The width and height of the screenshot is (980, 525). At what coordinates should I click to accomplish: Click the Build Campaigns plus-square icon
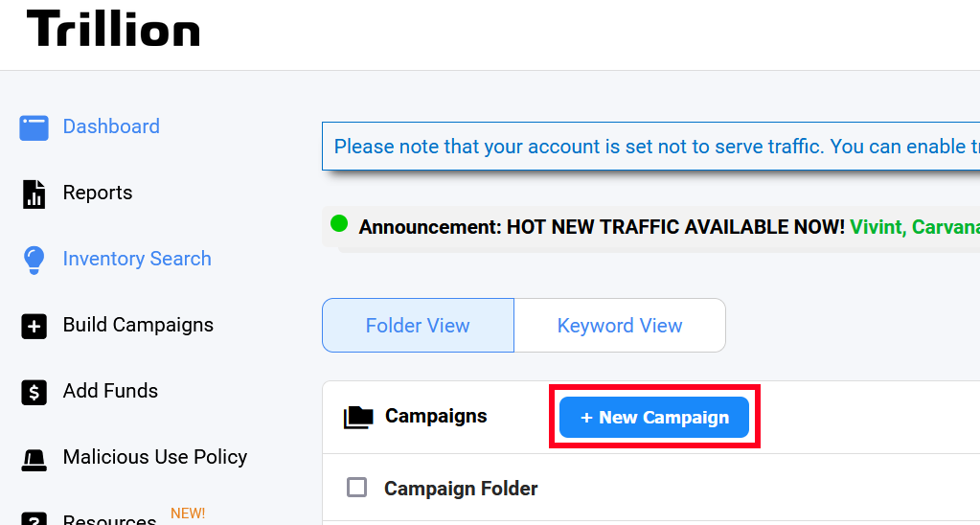(x=34, y=327)
